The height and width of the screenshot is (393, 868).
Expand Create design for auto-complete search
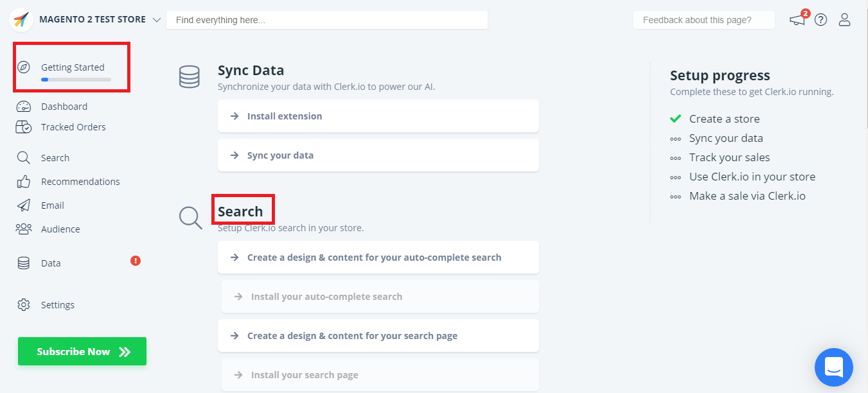[x=378, y=258]
